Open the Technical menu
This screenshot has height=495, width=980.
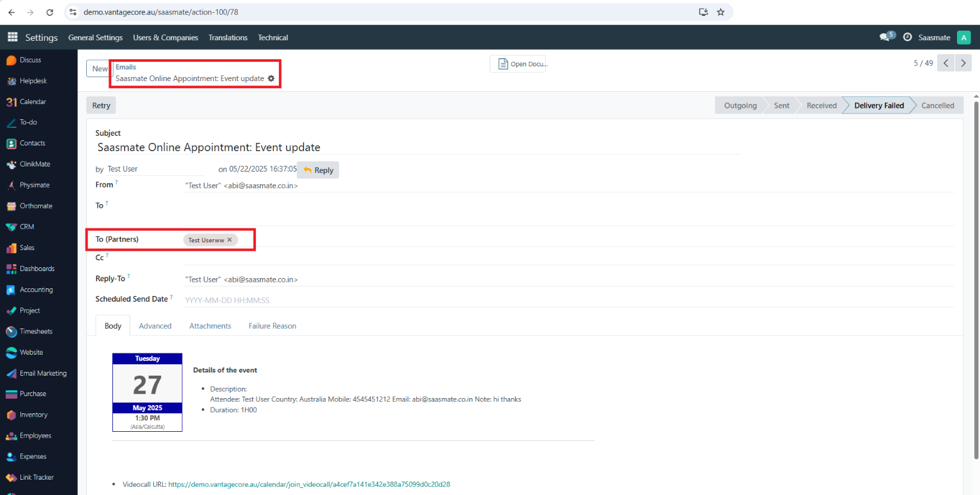point(273,37)
